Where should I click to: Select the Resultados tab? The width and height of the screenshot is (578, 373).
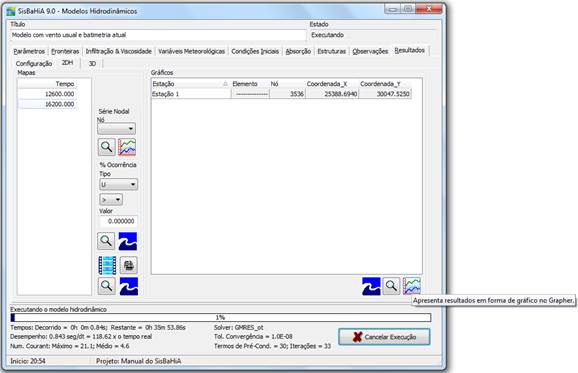[x=410, y=50]
